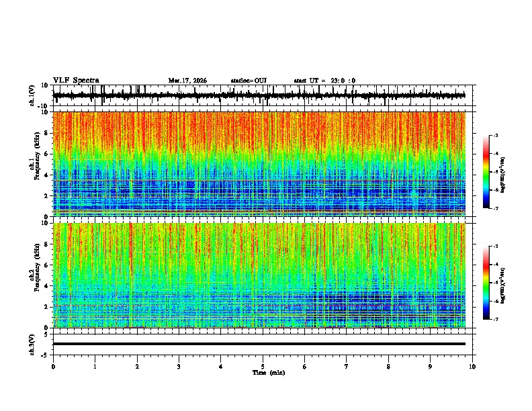Click the "Time (min)" axis label
This screenshot has width=532, height=411.
269,373
